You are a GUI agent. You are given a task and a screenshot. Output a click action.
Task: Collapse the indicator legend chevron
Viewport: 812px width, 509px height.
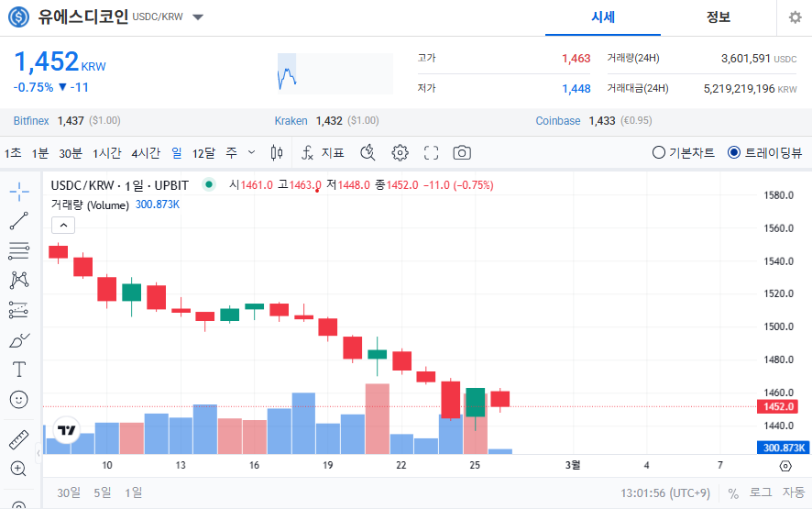(63, 225)
